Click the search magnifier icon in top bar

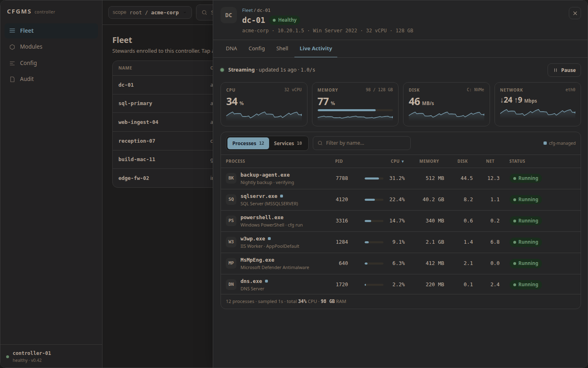[x=204, y=12]
